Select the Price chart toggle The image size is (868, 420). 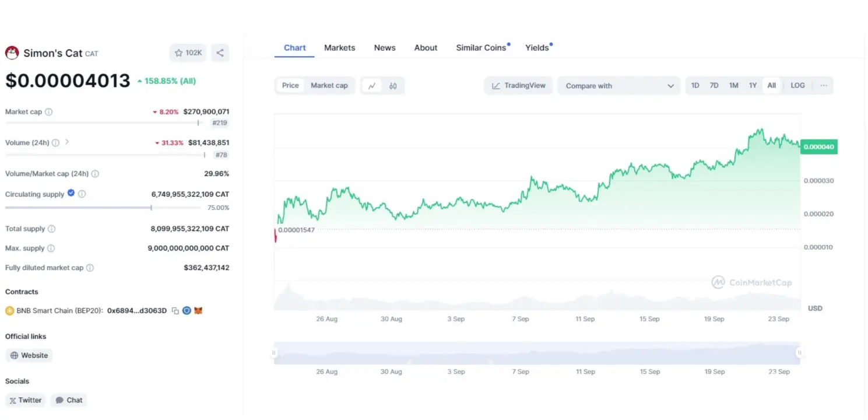pyautogui.click(x=290, y=86)
